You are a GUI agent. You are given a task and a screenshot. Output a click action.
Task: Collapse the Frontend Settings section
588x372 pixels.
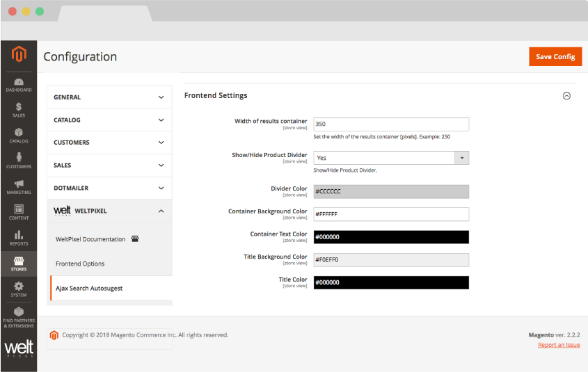566,96
